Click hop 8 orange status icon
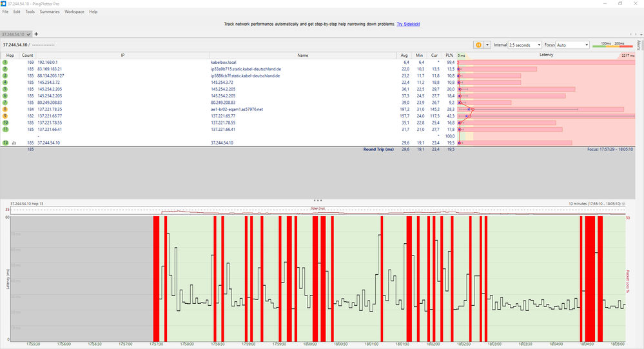644x349 pixels. click(5, 110)
